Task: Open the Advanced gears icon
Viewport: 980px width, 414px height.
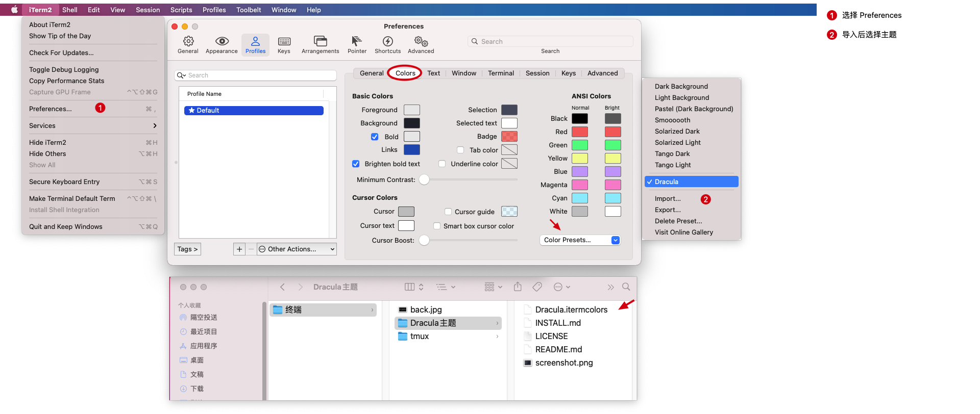Action: [421, 42]
